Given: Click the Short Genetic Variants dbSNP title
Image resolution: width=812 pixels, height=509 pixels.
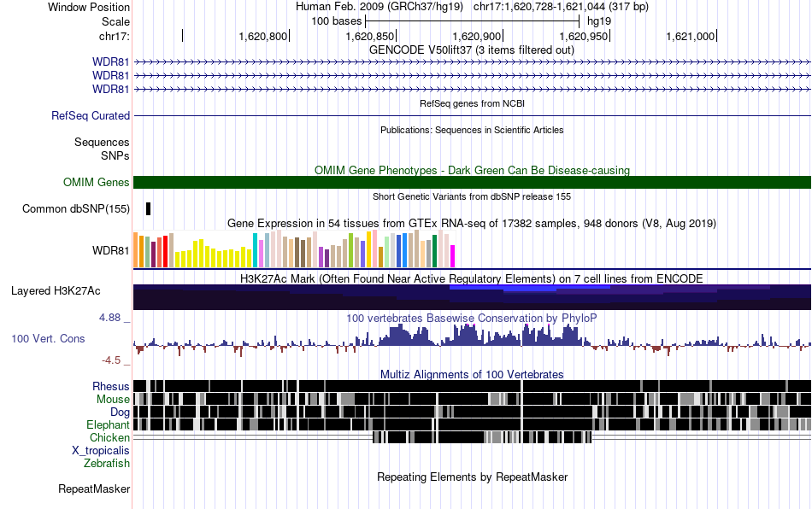Looking at the screenshot, I should (x=472, y=196).
